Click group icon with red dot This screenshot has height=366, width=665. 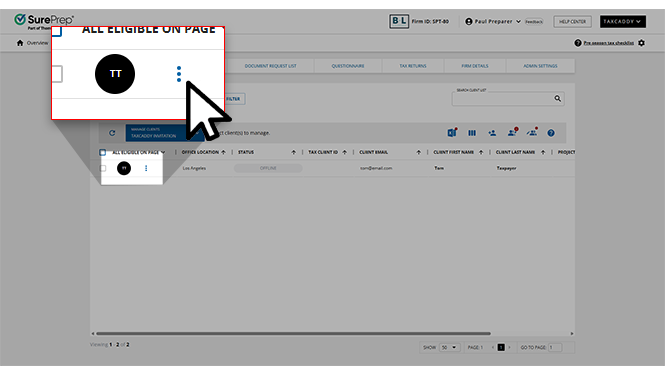[532, 132]
